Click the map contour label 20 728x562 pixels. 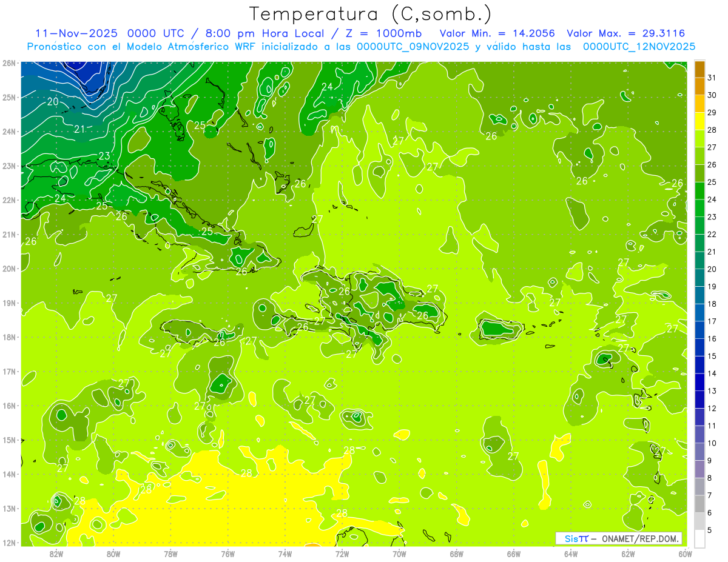pos(53,102)
